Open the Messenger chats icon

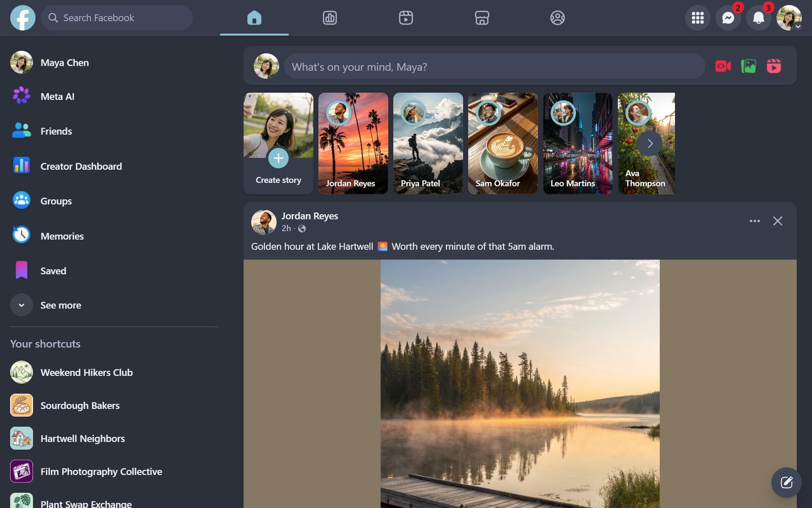click(x=728, y=18)
